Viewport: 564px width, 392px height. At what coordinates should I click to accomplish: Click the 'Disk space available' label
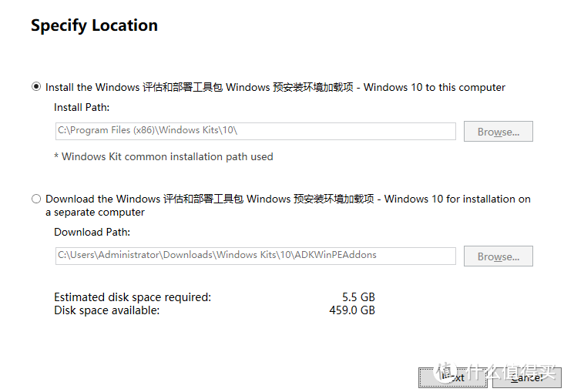point(107,310)
